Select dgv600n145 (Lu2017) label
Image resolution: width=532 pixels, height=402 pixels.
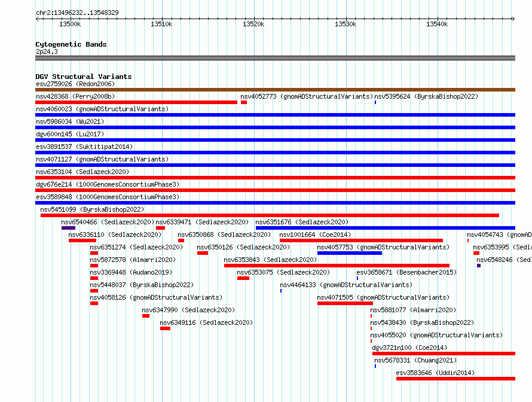point(70,134)
